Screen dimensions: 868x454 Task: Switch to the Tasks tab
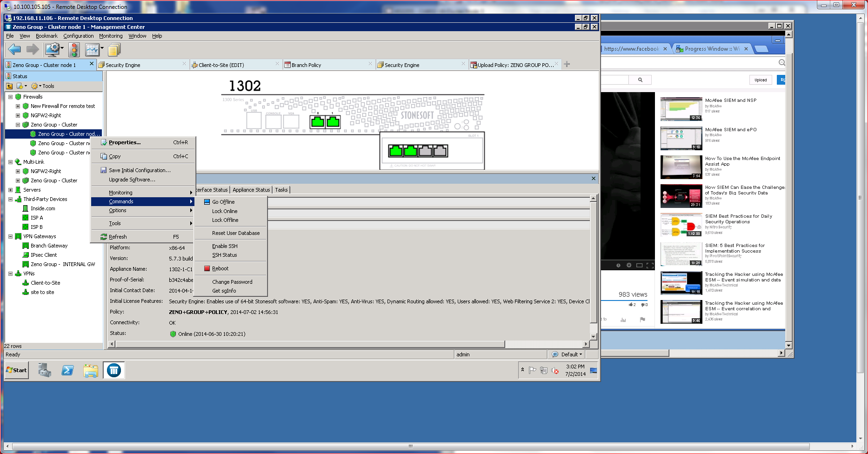click(x=281, y=190)
